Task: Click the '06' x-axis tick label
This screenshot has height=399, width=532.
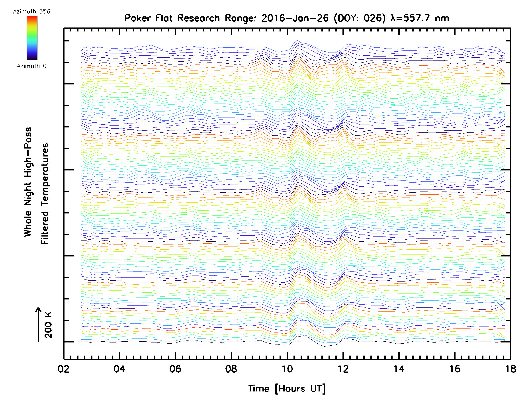Action: 175,369
